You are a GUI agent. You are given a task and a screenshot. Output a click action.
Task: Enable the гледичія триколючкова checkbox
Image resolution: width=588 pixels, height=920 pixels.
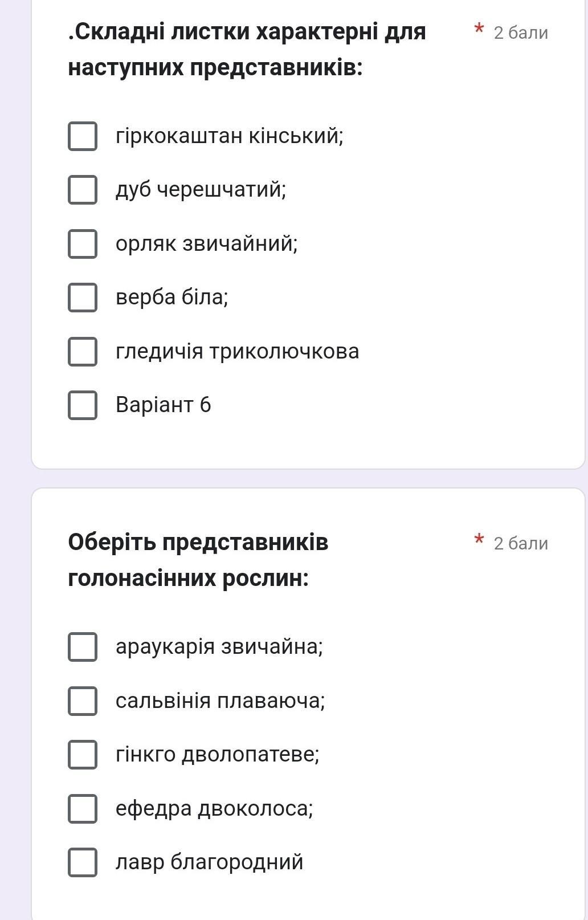click(83, 351)
